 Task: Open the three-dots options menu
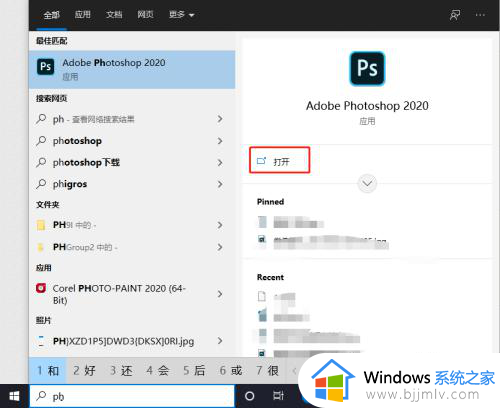[480, 15]
